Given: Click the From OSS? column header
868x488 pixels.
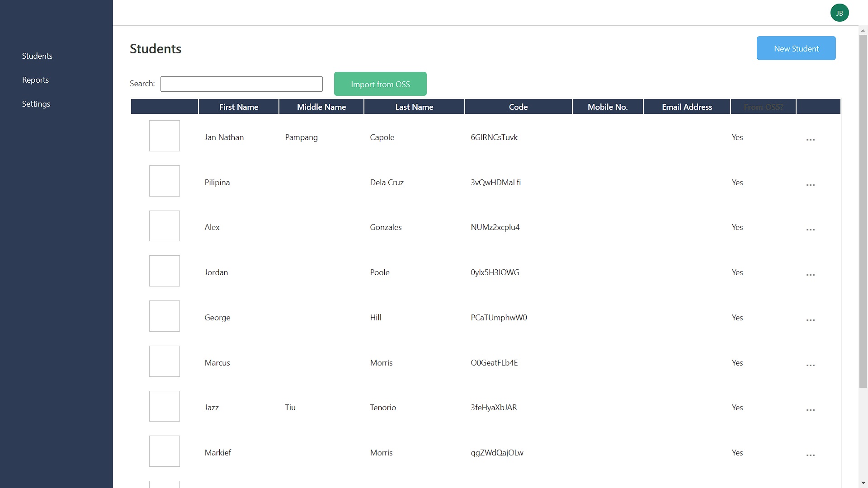Looking at the screenshot, I should coord(763,107).
